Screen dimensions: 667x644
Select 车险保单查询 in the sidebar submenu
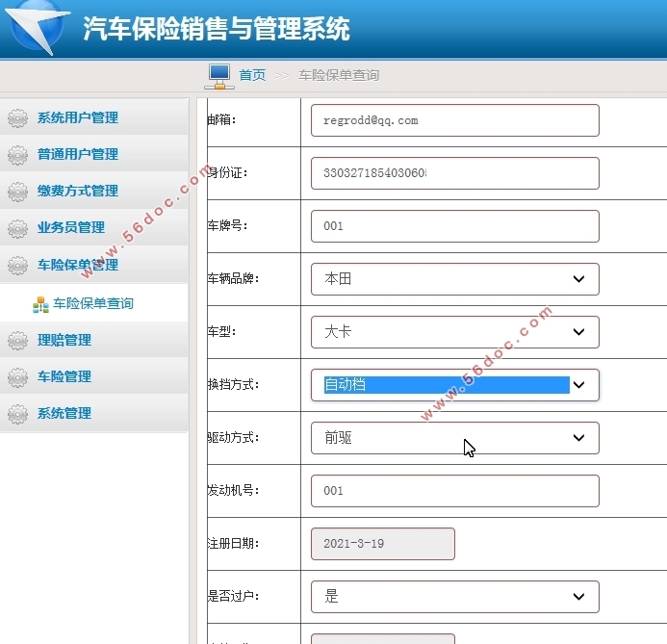click(x=93, y=303)
